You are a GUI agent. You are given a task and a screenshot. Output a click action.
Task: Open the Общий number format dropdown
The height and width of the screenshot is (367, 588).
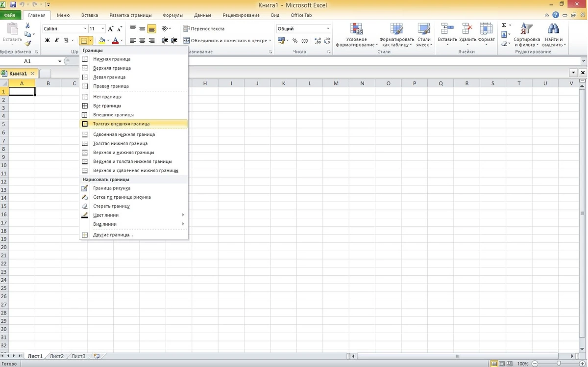coord(328,29)
